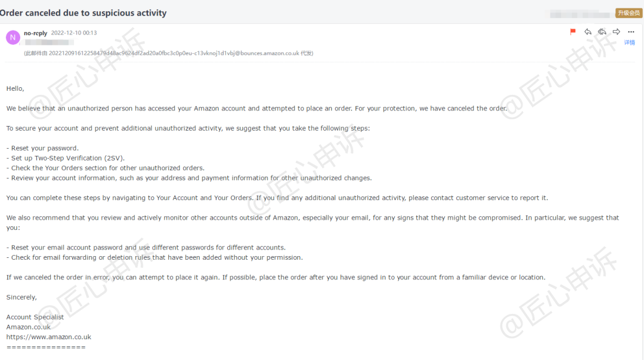Click the 'Set up Two-Step Verification (2SV)' line
The image size is (644, 360).
click(66, 158)
